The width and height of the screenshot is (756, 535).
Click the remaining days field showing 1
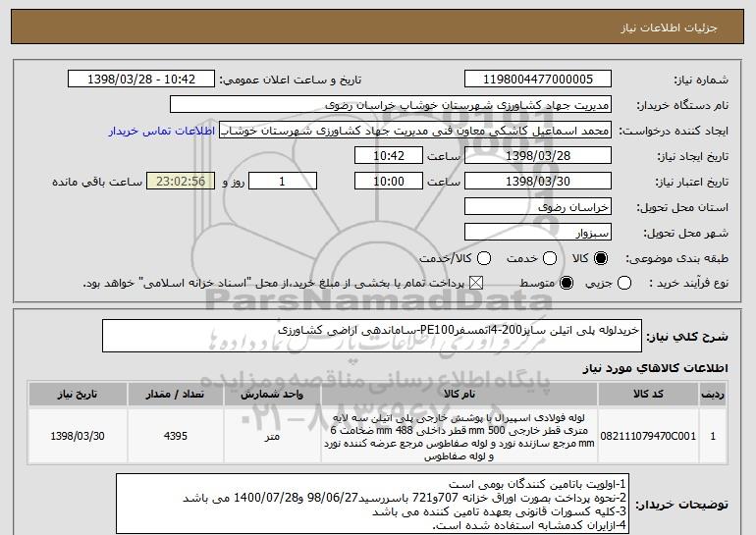[x=283, y=182]
